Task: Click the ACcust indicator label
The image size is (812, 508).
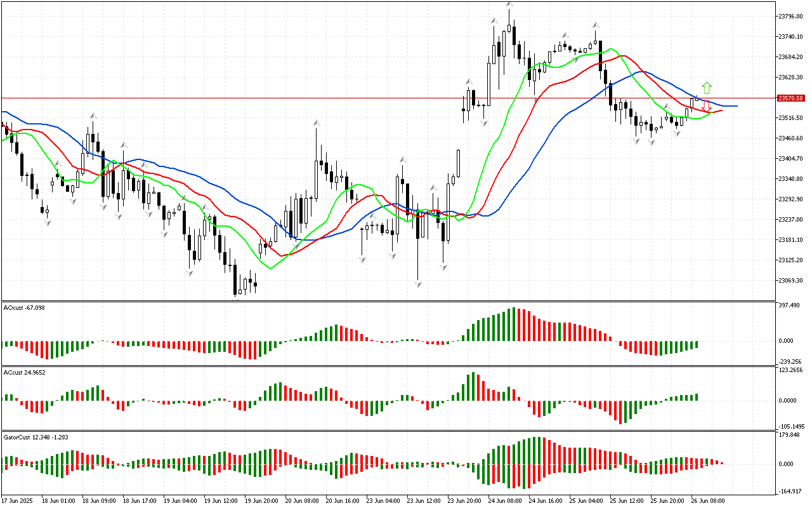Action: pyautogui.click(x=24, y=372)
